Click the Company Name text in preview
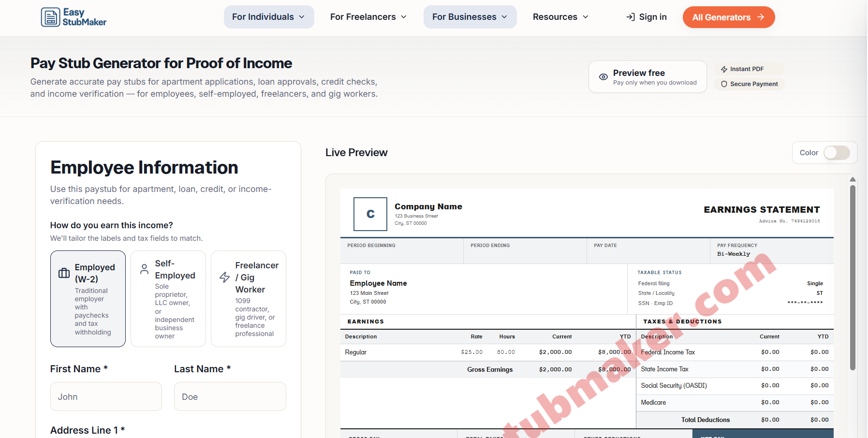This screenshot has width=868, height=438. coord(428,206)
